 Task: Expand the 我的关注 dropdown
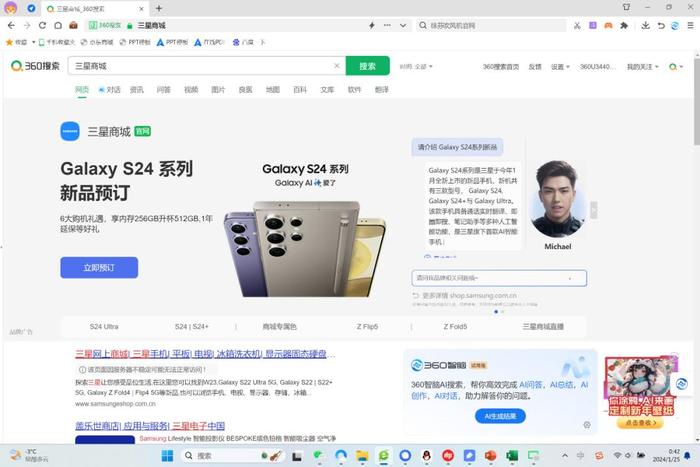click(642, 67)
